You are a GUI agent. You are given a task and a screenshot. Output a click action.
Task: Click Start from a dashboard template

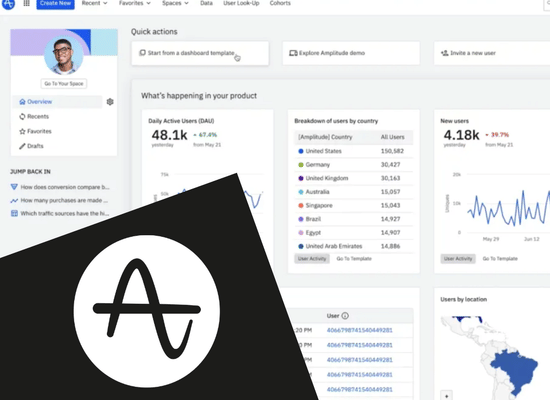coord(200,53)
